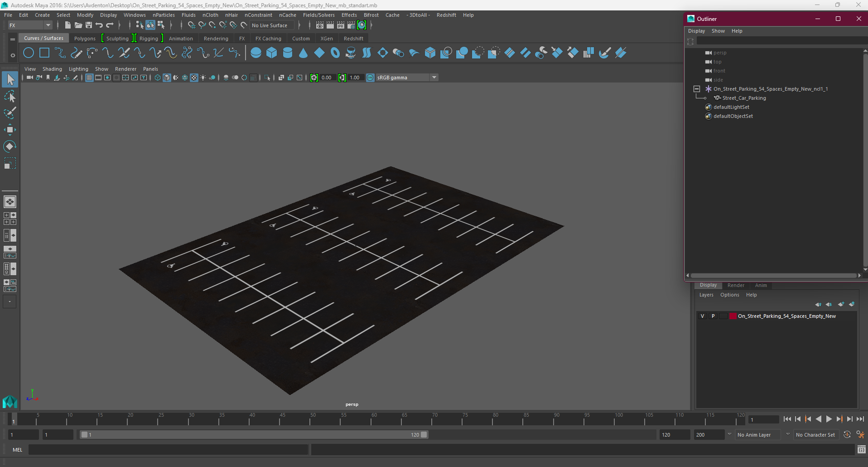
Task: Click the red layer color swatch
Action: tap(733, 316)
